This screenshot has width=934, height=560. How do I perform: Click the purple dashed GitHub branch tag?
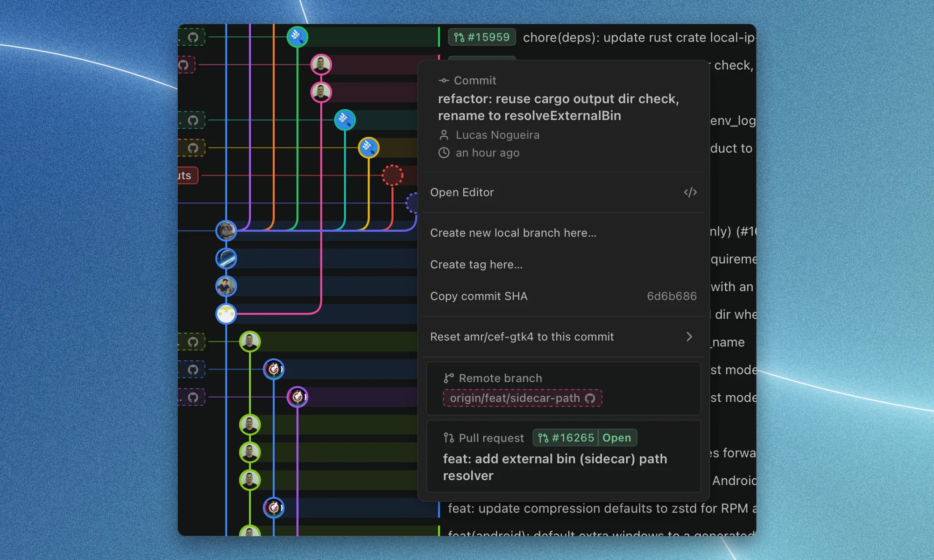[191, 397]
